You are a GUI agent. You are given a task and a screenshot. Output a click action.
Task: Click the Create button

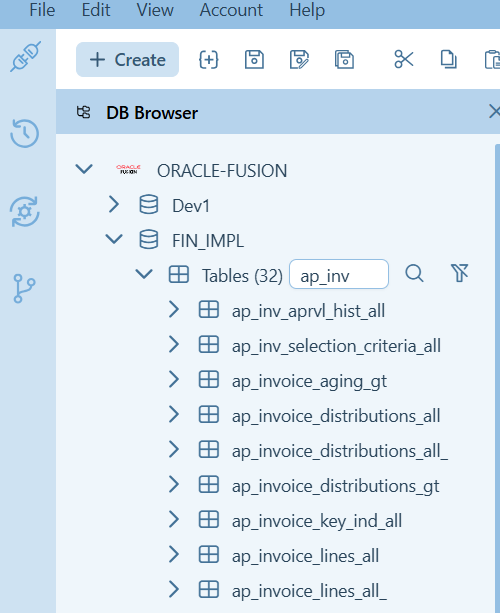click(127, 59)
